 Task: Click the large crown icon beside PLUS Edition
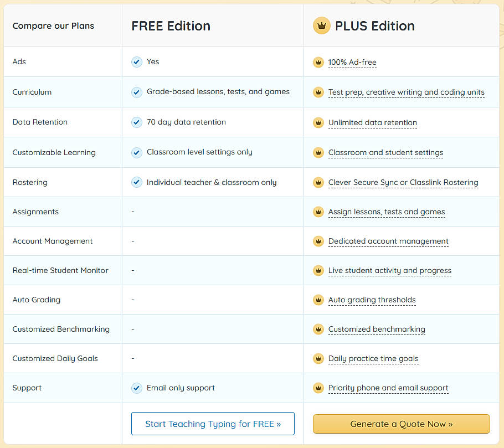pos(321,25)
